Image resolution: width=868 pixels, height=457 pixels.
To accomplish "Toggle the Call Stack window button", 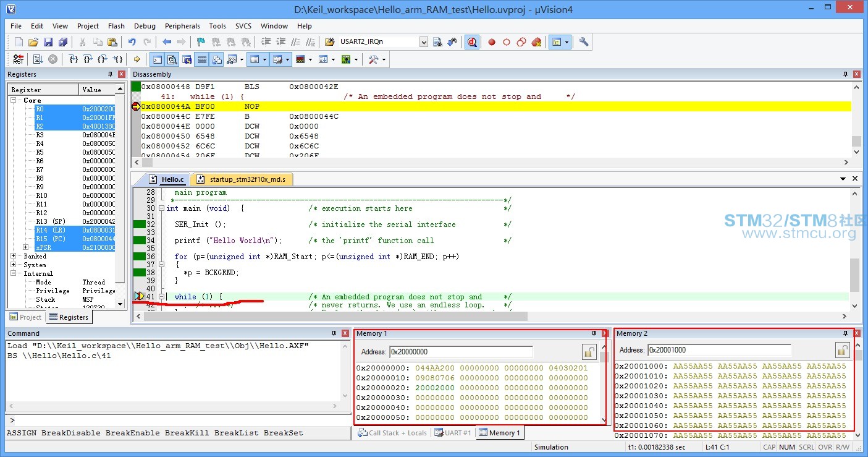I will coord(216,59).
